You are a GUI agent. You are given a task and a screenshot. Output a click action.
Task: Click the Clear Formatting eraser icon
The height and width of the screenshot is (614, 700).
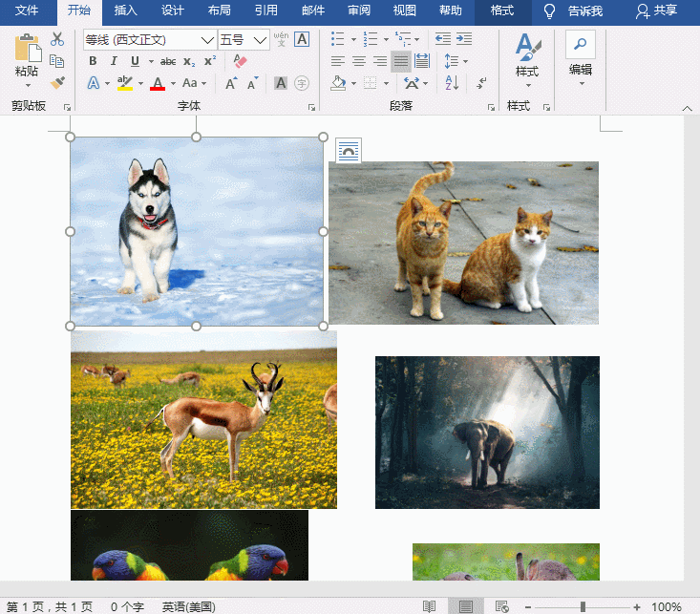[240, 61]
